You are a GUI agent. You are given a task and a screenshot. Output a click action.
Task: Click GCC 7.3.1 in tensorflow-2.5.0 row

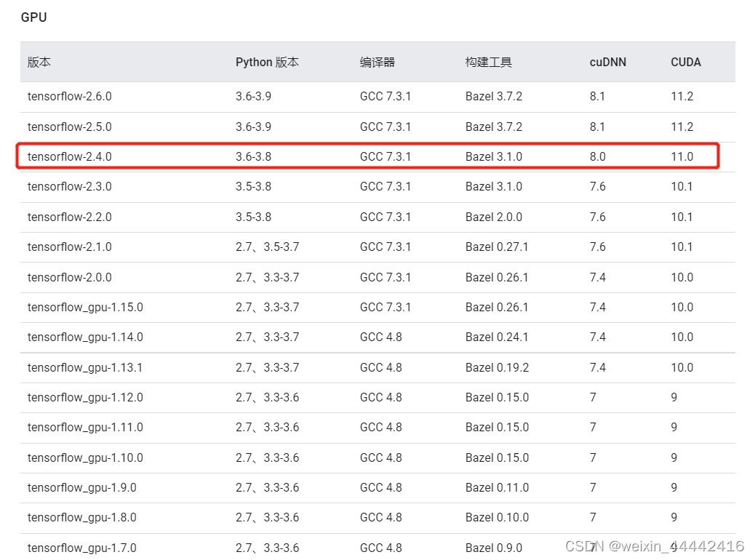386,127
